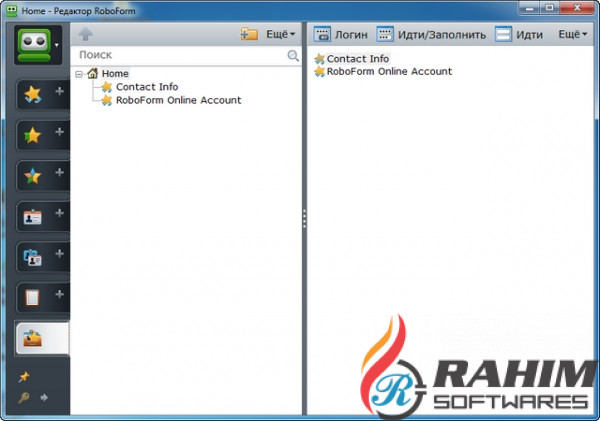Click plus next to multicolor star icon
The height and width of the screenshot is (421, 600).
click(59, 172)
